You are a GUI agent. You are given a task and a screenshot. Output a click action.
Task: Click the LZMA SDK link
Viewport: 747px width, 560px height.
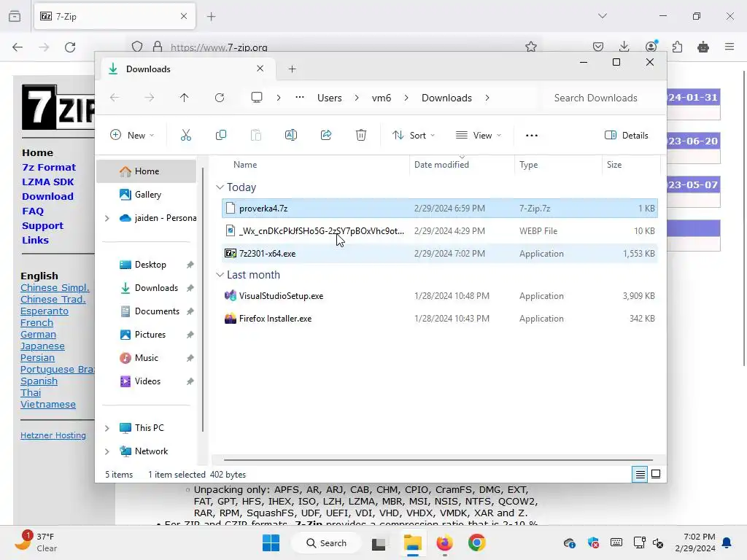(47, 182)
